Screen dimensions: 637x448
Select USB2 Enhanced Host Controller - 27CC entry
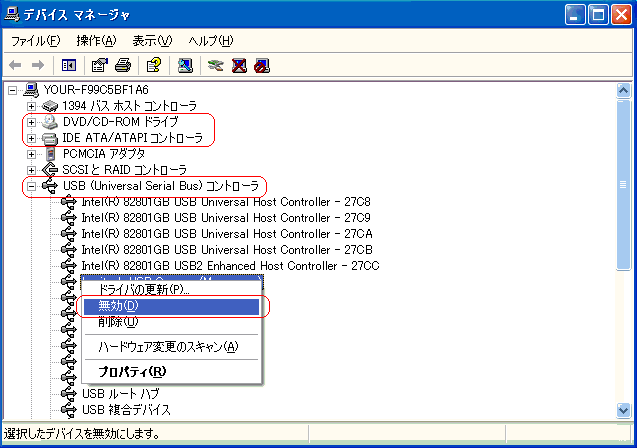point(230,266)
